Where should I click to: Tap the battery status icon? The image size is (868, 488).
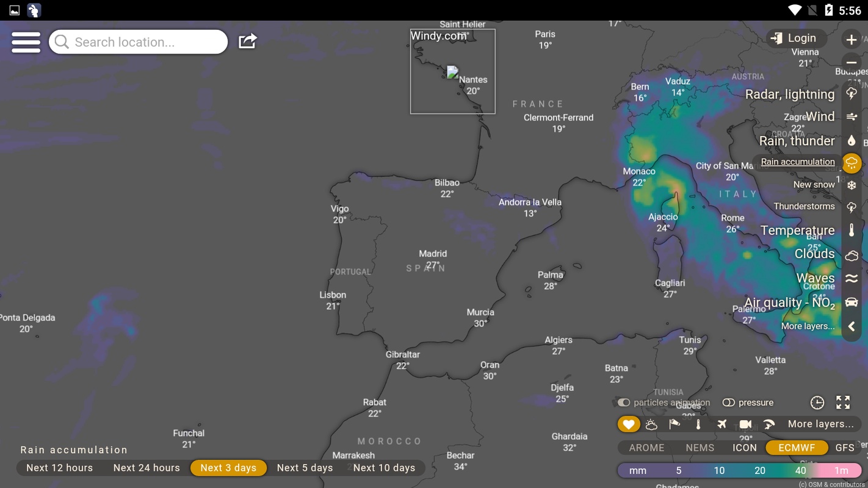(x=828, y=10)
